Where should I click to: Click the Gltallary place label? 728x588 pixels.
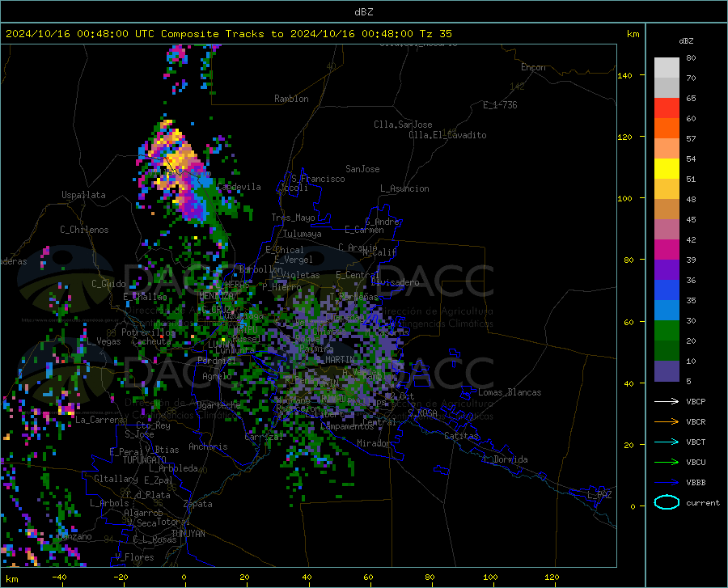click(x=116, y=479)
